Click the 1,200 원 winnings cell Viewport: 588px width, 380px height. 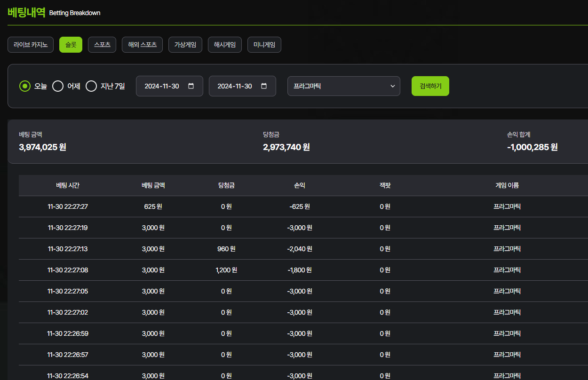tap(226, 270)
